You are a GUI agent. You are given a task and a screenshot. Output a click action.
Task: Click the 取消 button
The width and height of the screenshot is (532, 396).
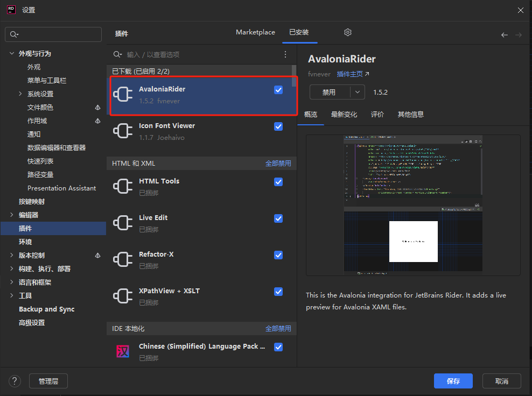(502, 381)
